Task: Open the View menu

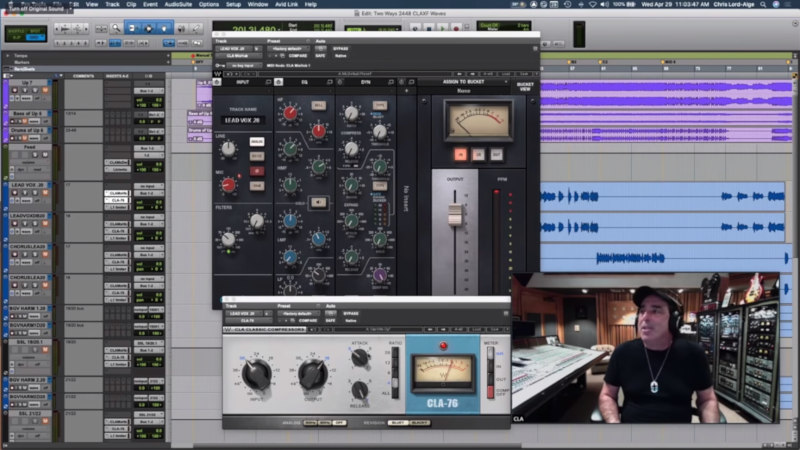Action: pyautogui.click(x=92, y=4)
